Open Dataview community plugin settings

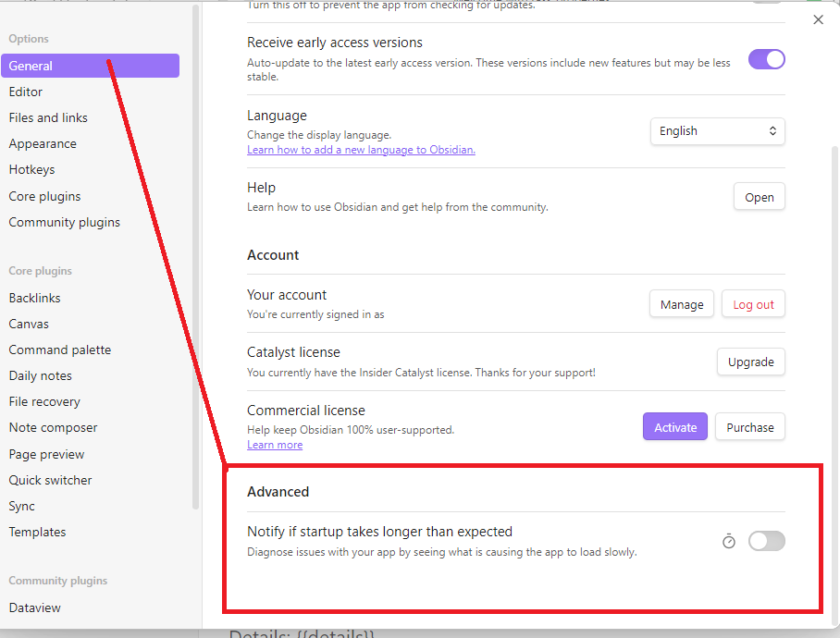pos(35,608)
